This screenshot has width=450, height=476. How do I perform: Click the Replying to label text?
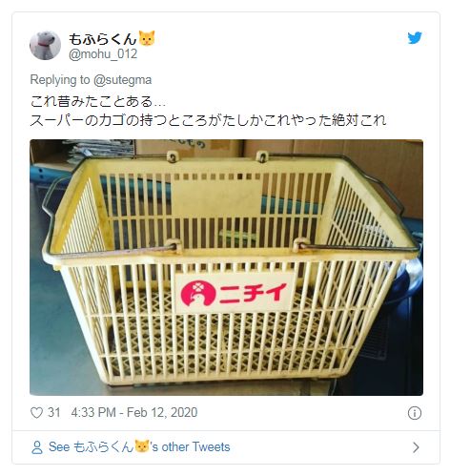point(60,80)
